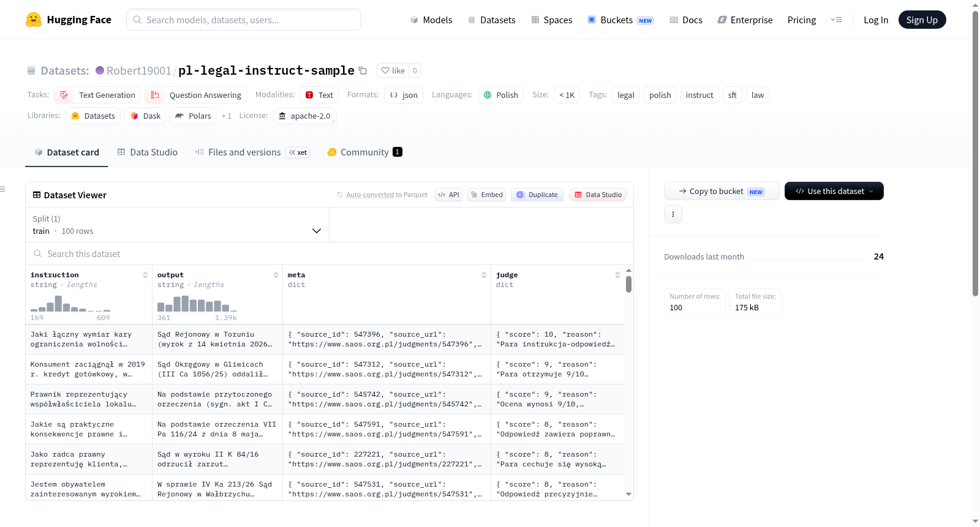Open the Community tab
The height and width of the screenshot is (527, 980).
click(x=364, y=152)
